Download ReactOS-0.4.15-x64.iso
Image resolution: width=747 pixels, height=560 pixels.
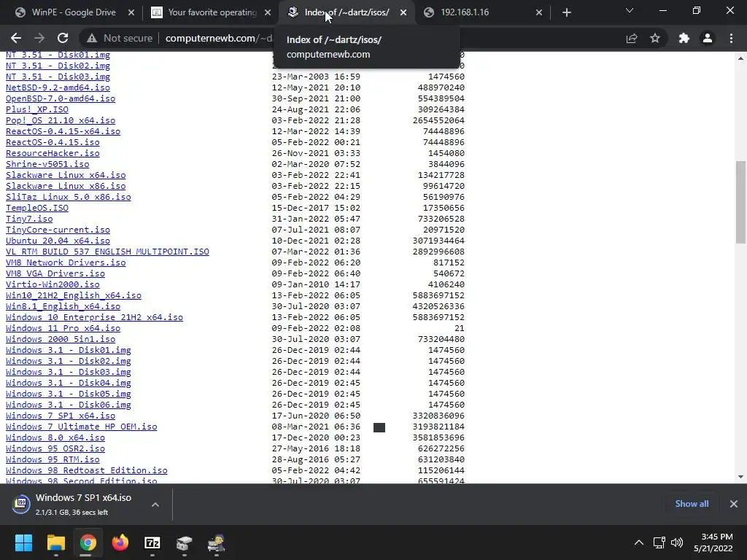63,131
